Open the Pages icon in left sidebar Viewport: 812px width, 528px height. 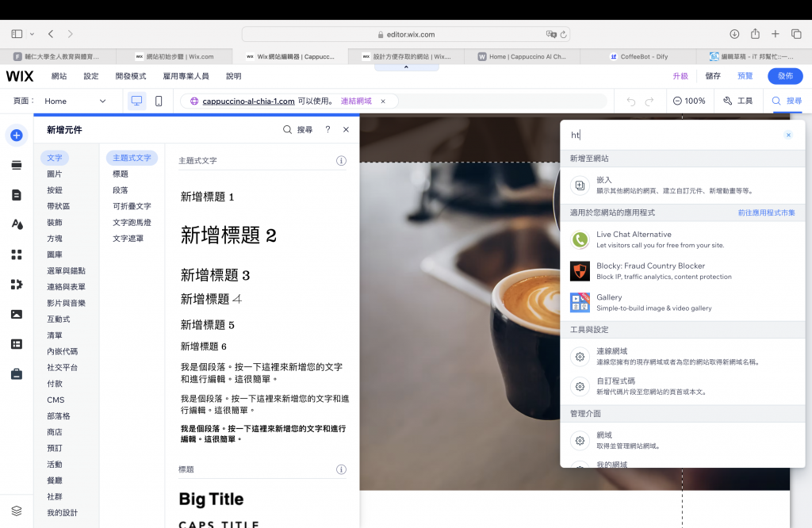17,195
